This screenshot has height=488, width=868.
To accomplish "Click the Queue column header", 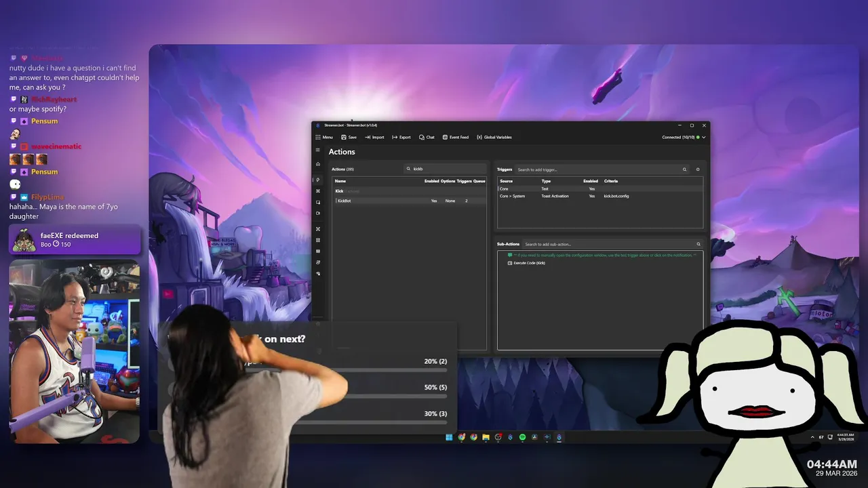I will point(479,181).
